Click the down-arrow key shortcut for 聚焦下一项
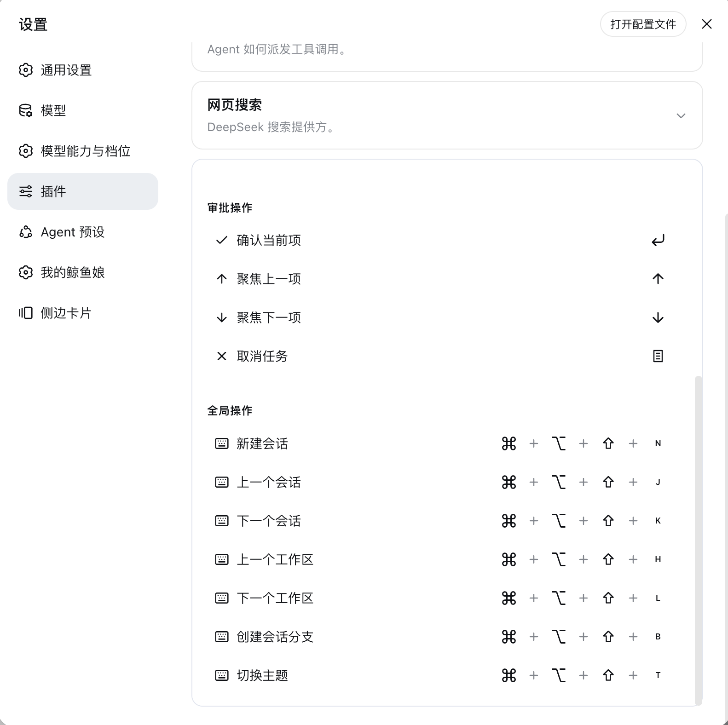728x725 pixels. 658,317
